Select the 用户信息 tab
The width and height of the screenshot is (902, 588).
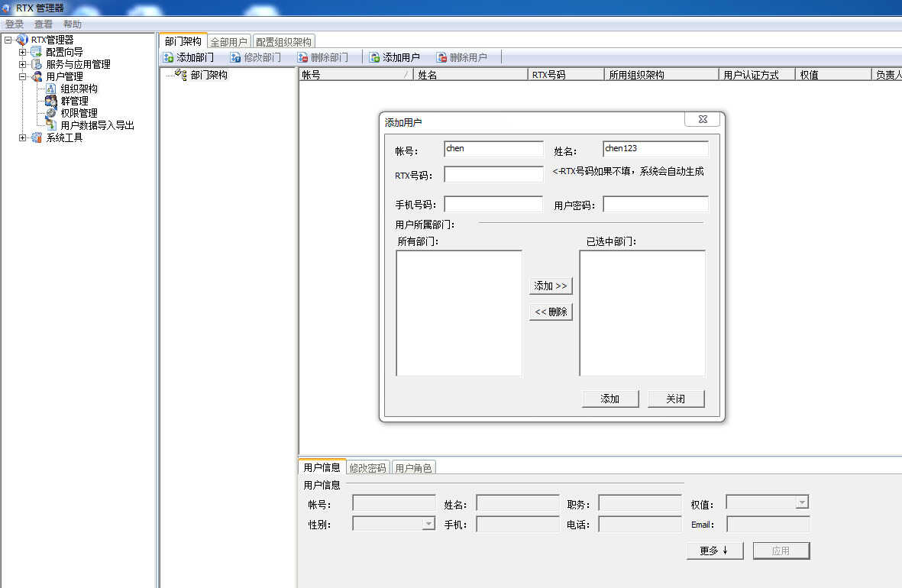coord(322,467)
